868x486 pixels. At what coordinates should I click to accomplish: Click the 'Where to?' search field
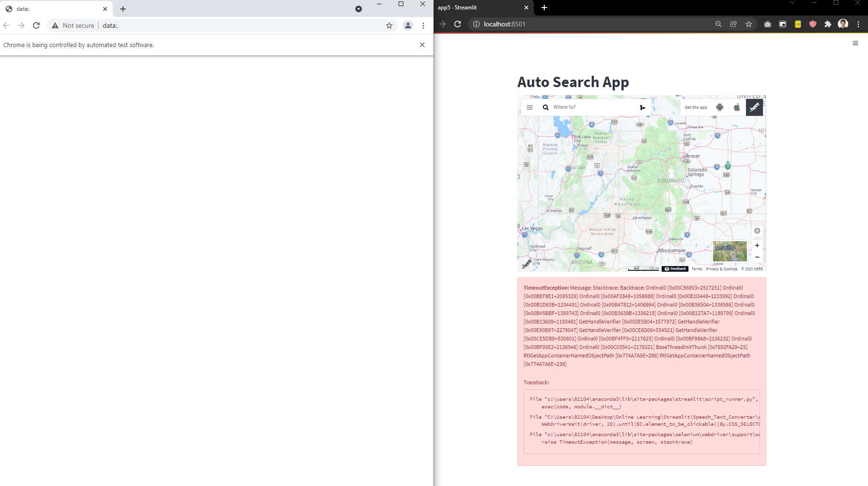pos(594,107)
